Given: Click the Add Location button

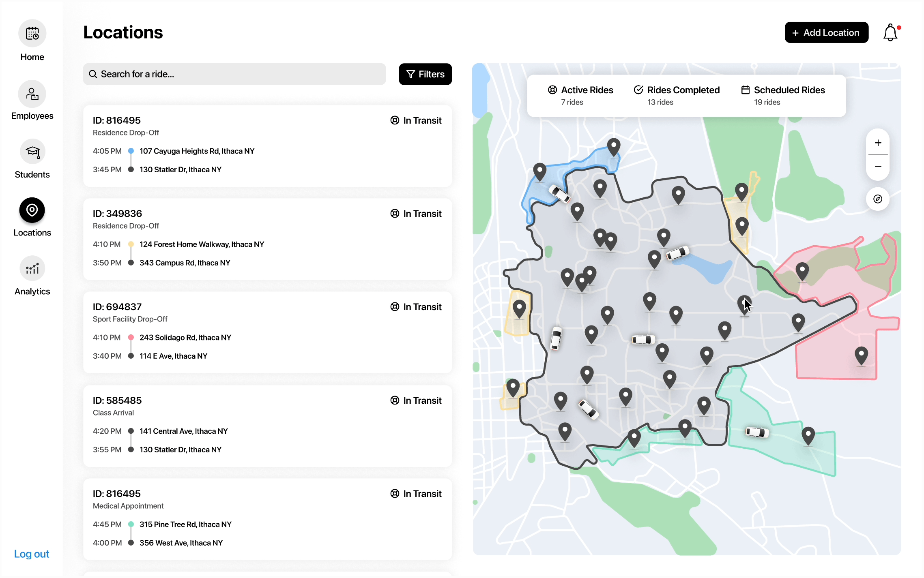Looking at the screenshot, I should click(x=826, y=32).
